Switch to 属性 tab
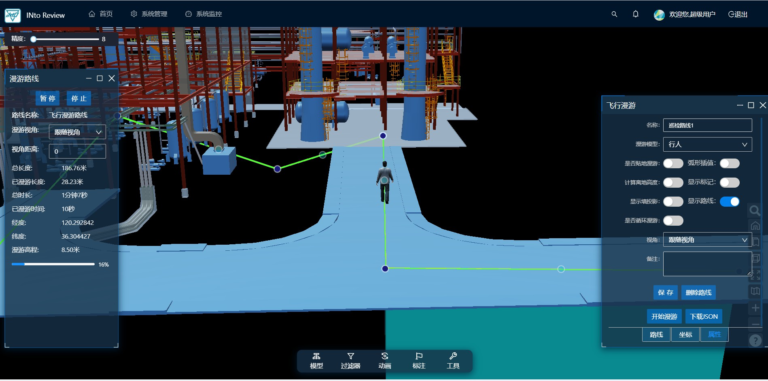 click(714, 335)
